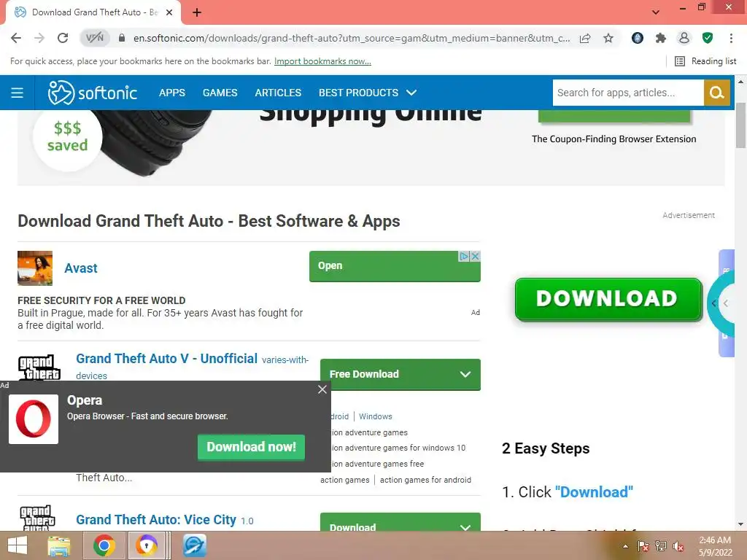This screenshot has width=747, height=560.
Task: Click the muted volume tray icon
Action: [x=678, y=546]
